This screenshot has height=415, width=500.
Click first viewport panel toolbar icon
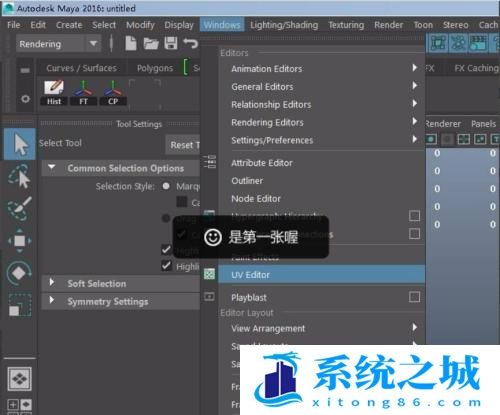click(431, 139)
